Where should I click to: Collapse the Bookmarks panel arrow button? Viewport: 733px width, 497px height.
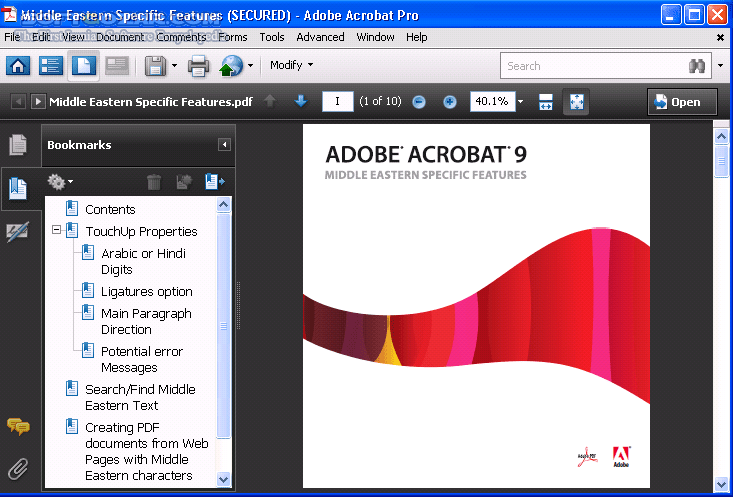[x=224, y=144]
